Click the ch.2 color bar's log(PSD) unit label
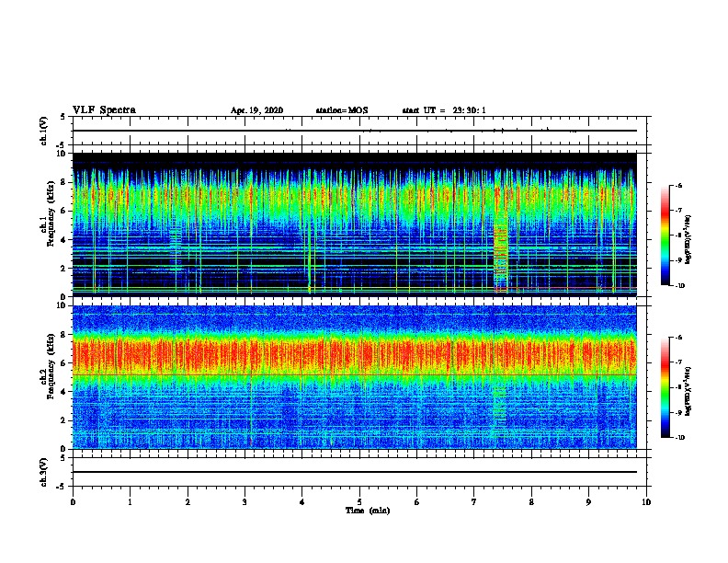The image size is (728, 563). (688, 391)
